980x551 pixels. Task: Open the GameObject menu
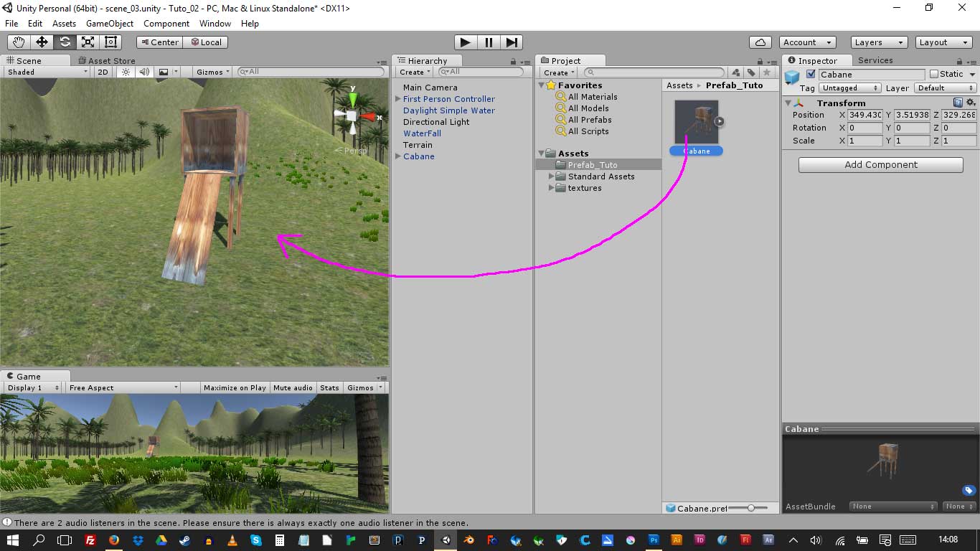[110, 24]
